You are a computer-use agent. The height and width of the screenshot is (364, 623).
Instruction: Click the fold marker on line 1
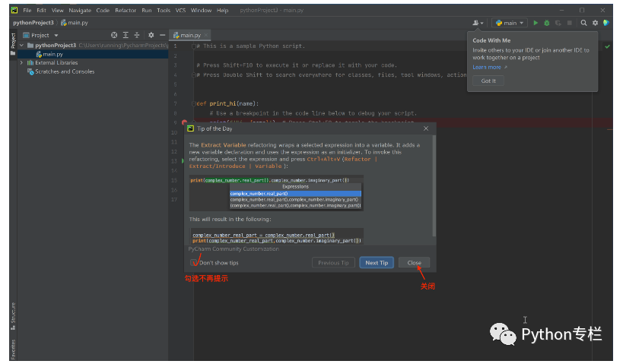(x=194, y=46)
